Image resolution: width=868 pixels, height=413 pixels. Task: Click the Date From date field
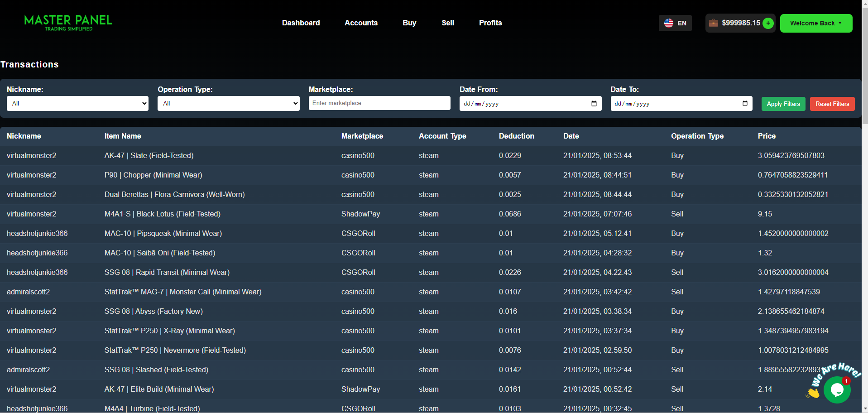pos(530,104)
